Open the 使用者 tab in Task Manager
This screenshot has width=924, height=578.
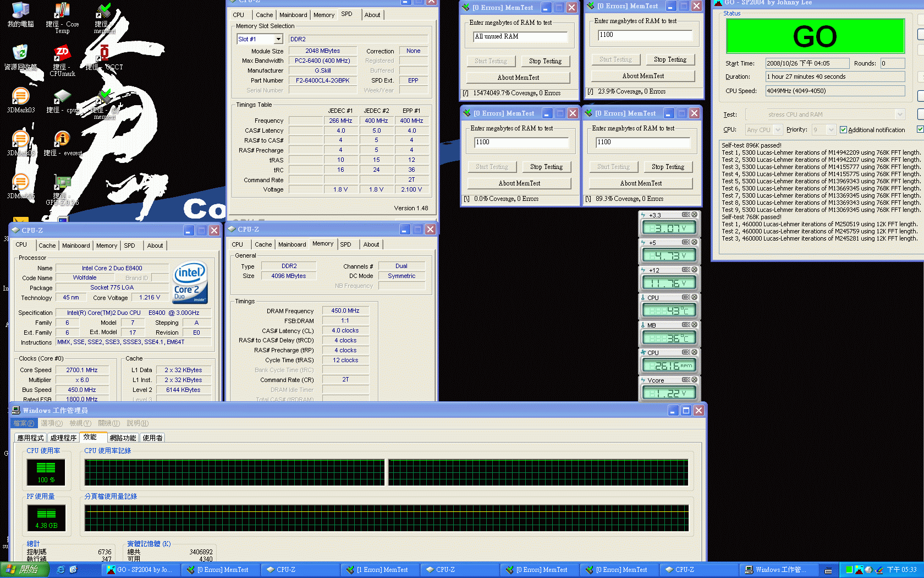coord(152,438)
